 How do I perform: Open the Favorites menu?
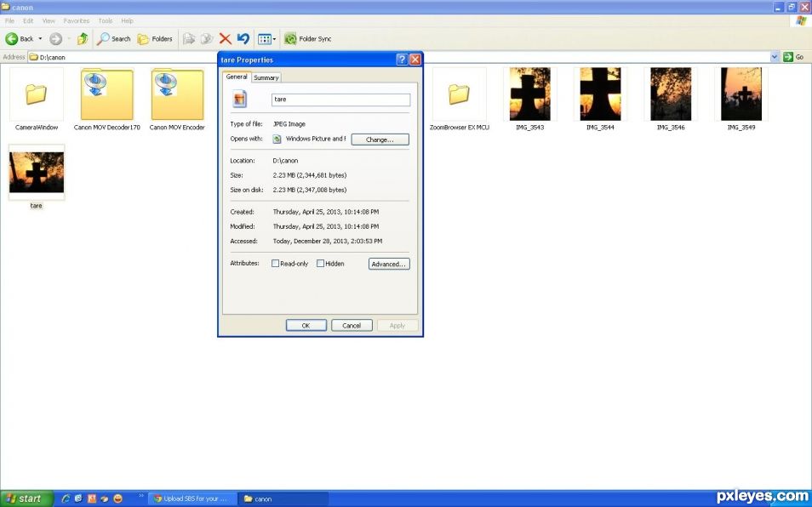(77, 20)
